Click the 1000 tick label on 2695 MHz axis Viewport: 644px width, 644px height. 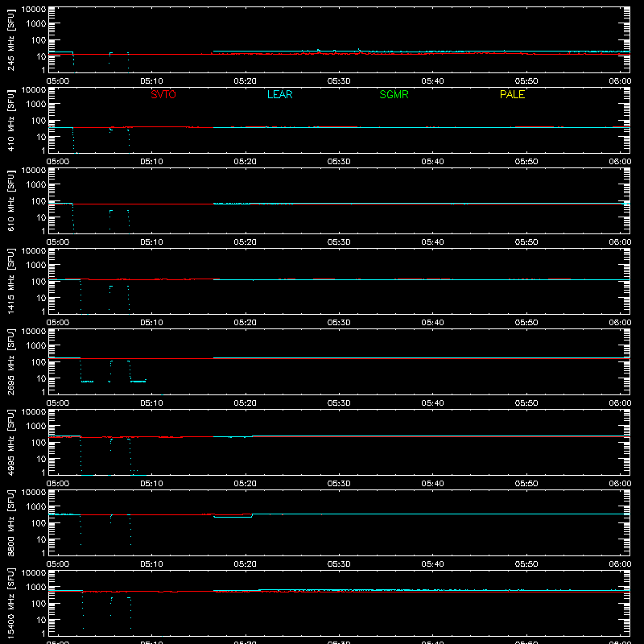tap(35, 346)
